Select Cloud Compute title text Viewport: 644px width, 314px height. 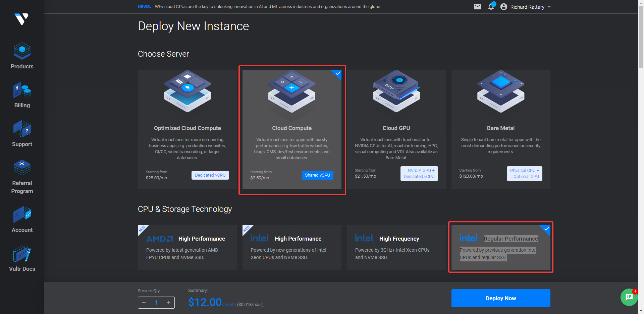(292, 128)
